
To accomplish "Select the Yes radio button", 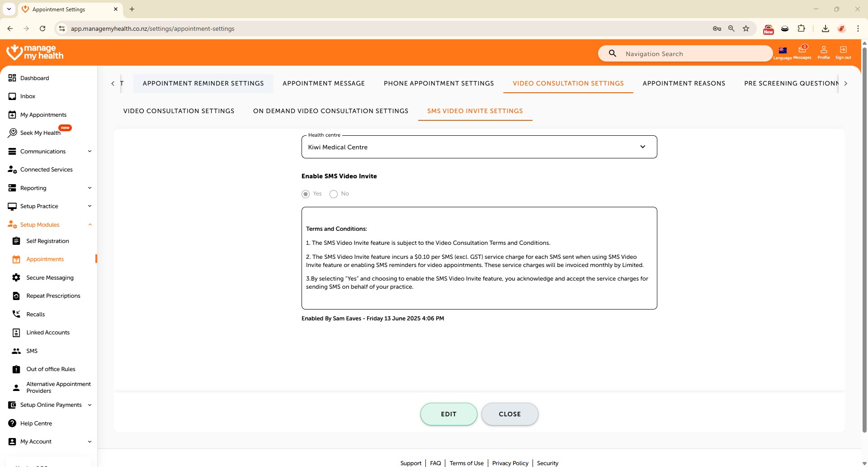I will click(x=306, y=194).
